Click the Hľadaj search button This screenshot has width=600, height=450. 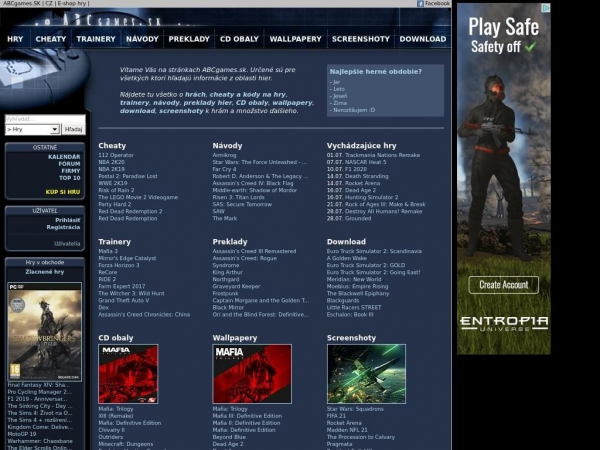tap(73, 130)
